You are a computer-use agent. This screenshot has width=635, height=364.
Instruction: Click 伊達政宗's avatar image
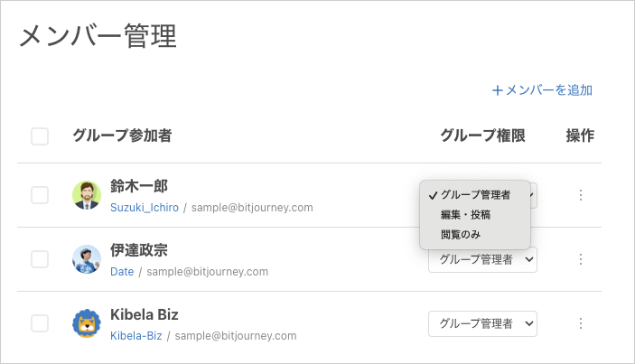[x=87, y=259]
